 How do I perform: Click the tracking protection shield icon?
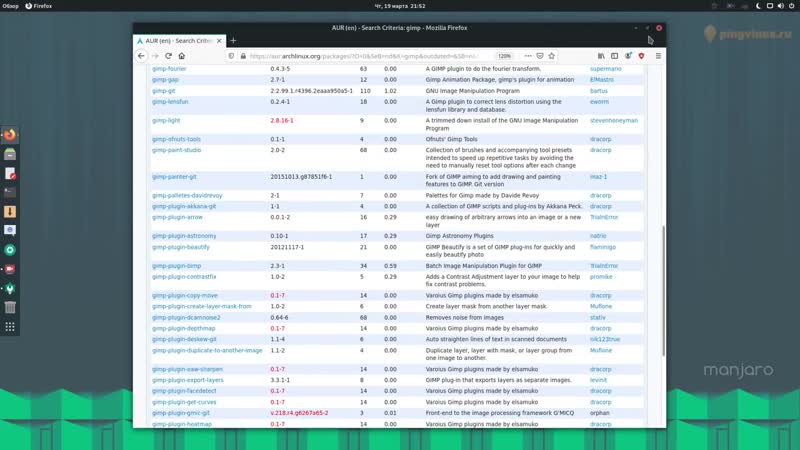231,56
